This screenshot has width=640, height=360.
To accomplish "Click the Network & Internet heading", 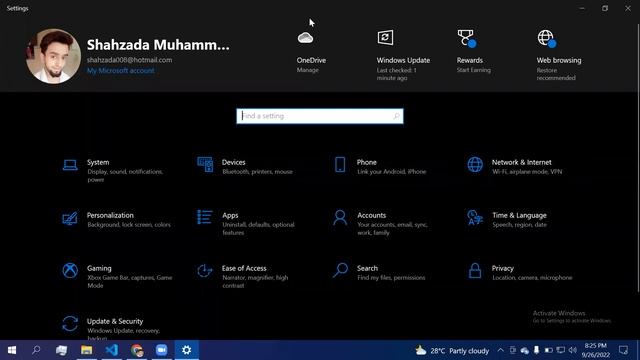I will point(521,162).
